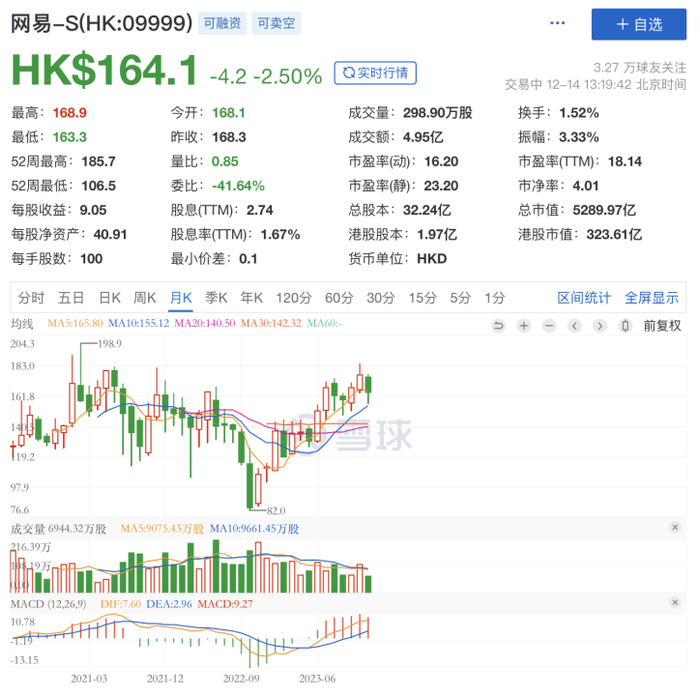
Task: Select the 月K chart tab
Action: pos(181,297)
